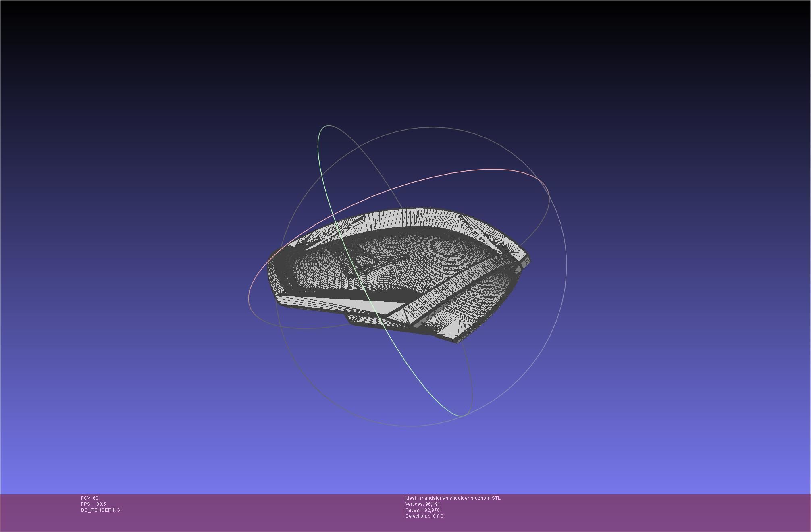Click the Faces: 192,978 count
This screenshot has height=532, width=811.
point(422,510)
